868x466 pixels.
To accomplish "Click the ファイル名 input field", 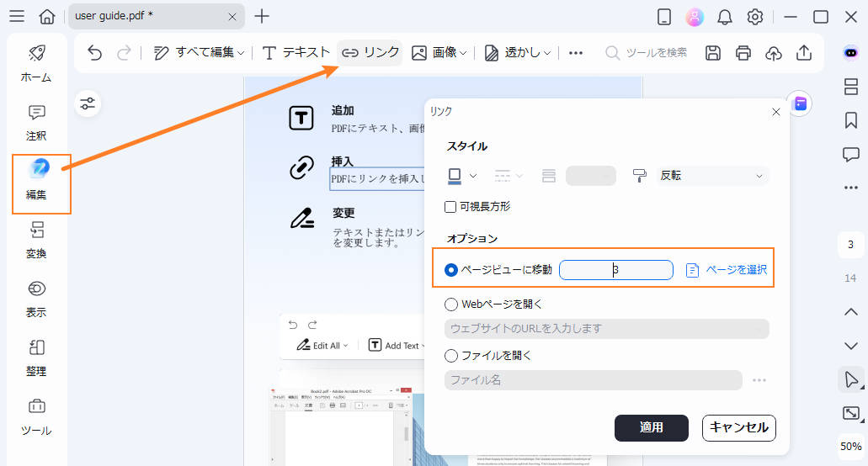I will click(594, 380).
